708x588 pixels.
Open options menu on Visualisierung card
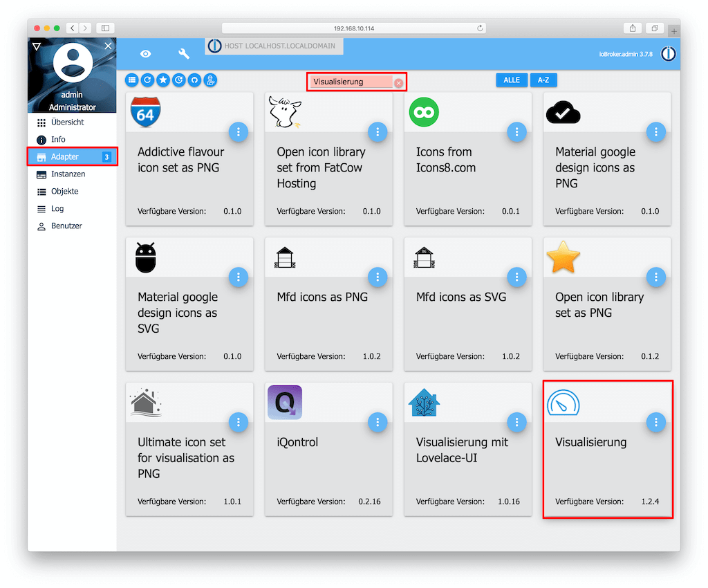(x=655, y=422)
